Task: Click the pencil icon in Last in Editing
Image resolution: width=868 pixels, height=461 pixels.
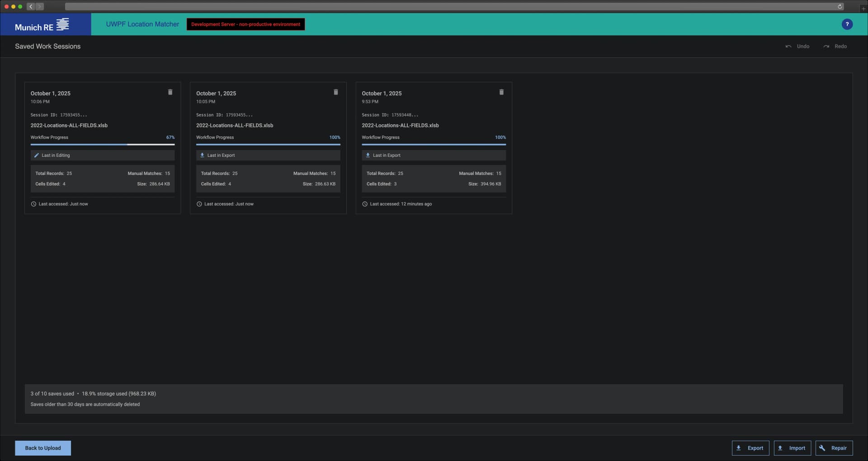Action: click(37, 155)
